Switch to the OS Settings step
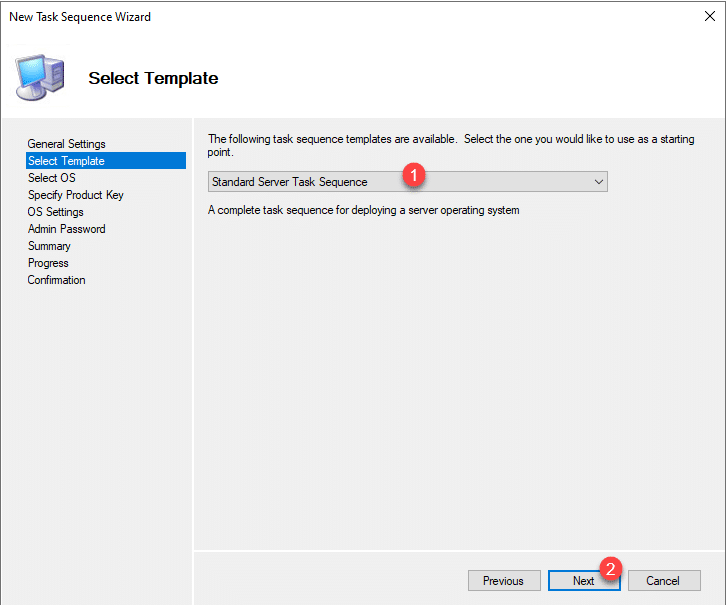 click(x=55, y=212)
